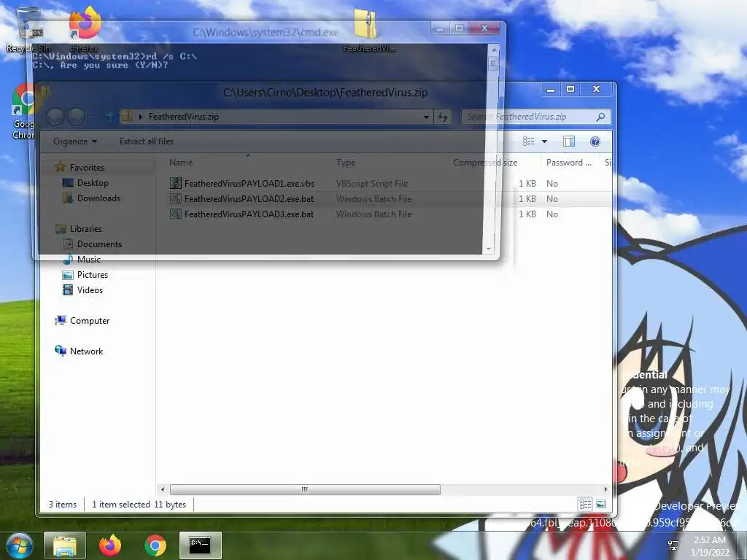747x560 pixels.
Task: Click the network tray icon
Action: pos(673,545)
